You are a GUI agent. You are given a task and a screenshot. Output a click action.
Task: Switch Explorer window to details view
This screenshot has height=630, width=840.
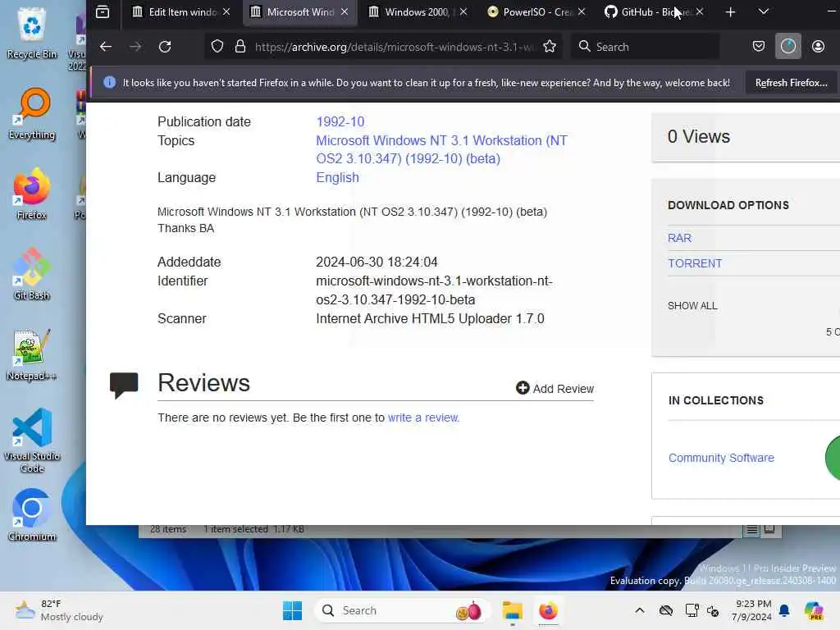[x=752, y=529]
